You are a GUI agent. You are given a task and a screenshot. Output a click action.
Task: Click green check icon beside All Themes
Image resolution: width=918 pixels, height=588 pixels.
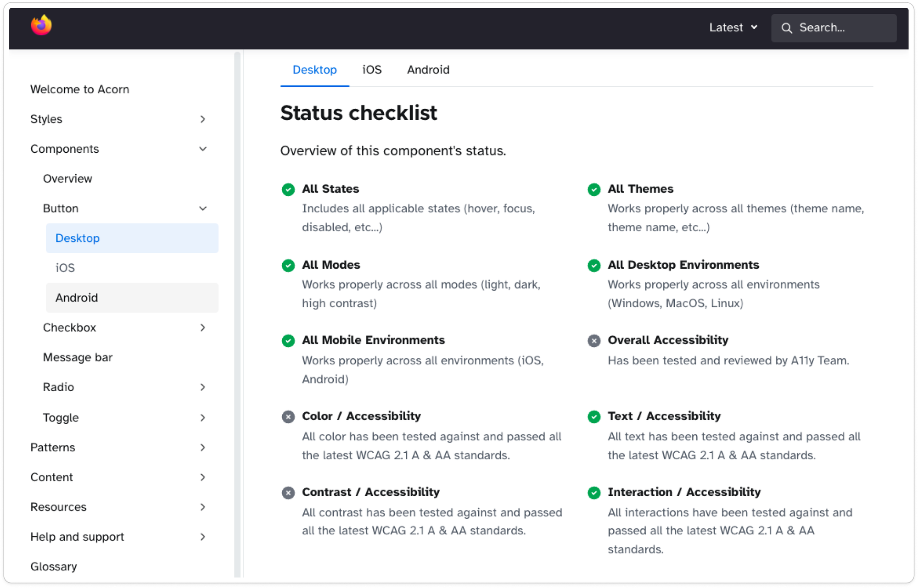[594, 189]
